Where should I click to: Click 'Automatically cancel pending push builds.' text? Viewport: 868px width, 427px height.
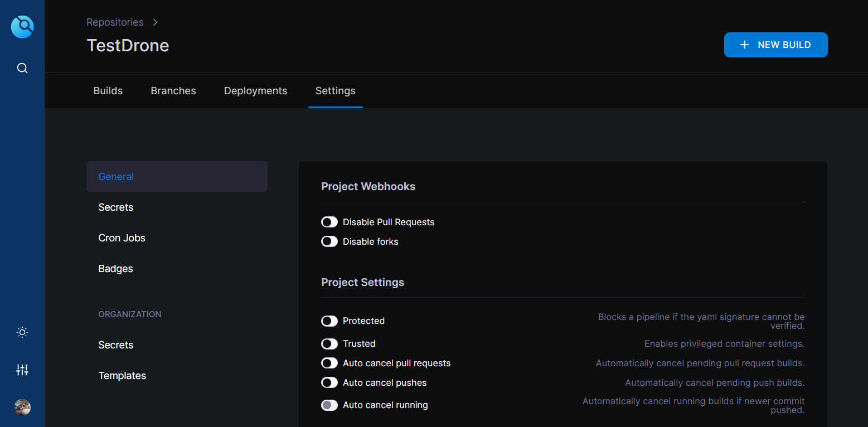point(715,383)
